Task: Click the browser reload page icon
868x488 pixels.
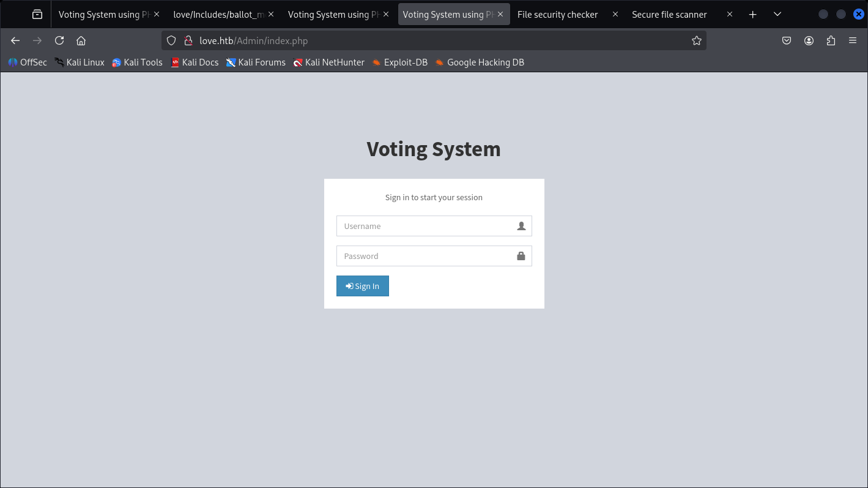Action: (x=59, y=40)
